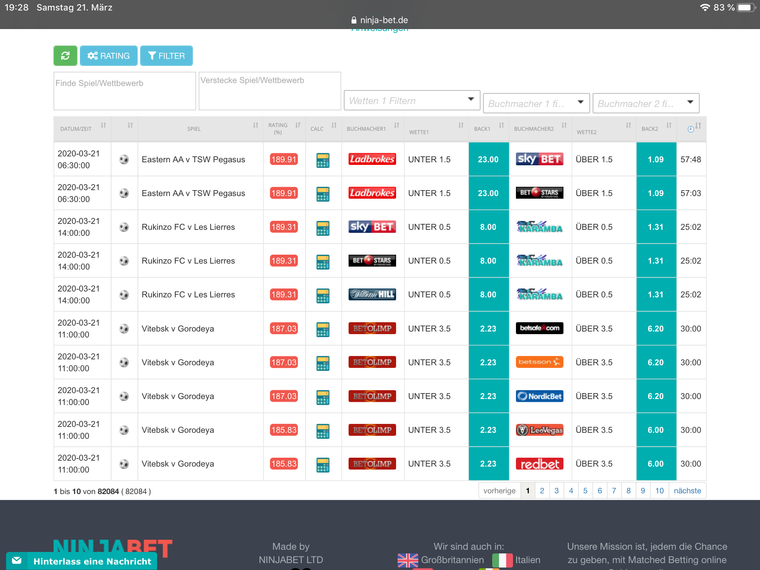
Task: Click the 23.00 odds in sky BET row
Action: (489, 159)
